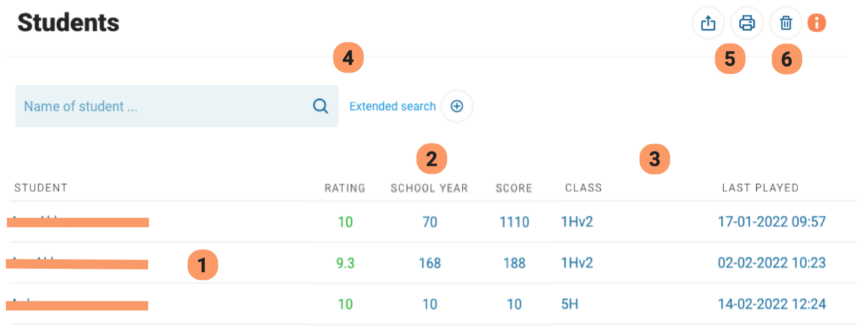Sort by Rating column header

344,188
